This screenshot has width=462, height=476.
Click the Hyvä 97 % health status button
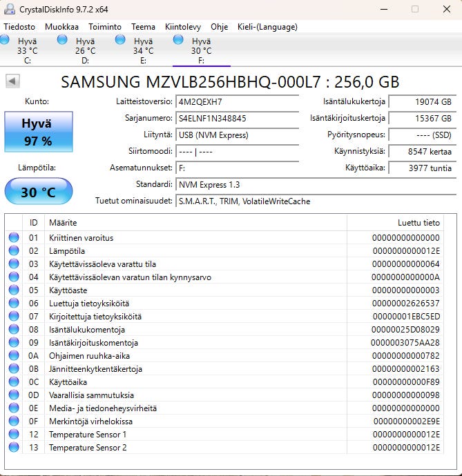coord(37,132)
